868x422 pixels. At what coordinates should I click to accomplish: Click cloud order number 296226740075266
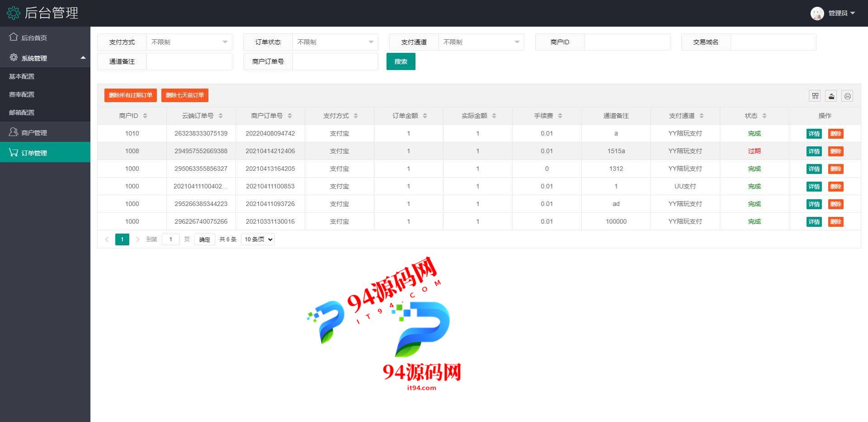click(x=201, y=221)
